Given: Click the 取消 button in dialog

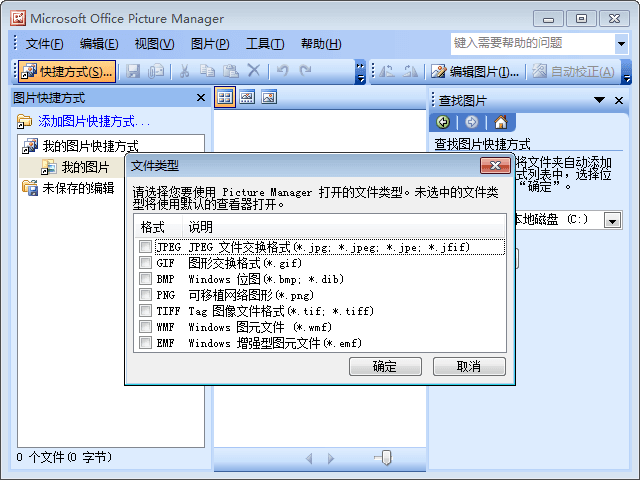Looking at the screenshot, I should 469,366.
